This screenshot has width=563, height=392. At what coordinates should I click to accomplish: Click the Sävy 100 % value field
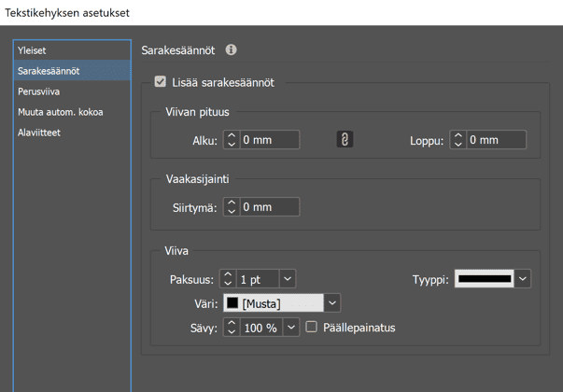tap(261, 328)
